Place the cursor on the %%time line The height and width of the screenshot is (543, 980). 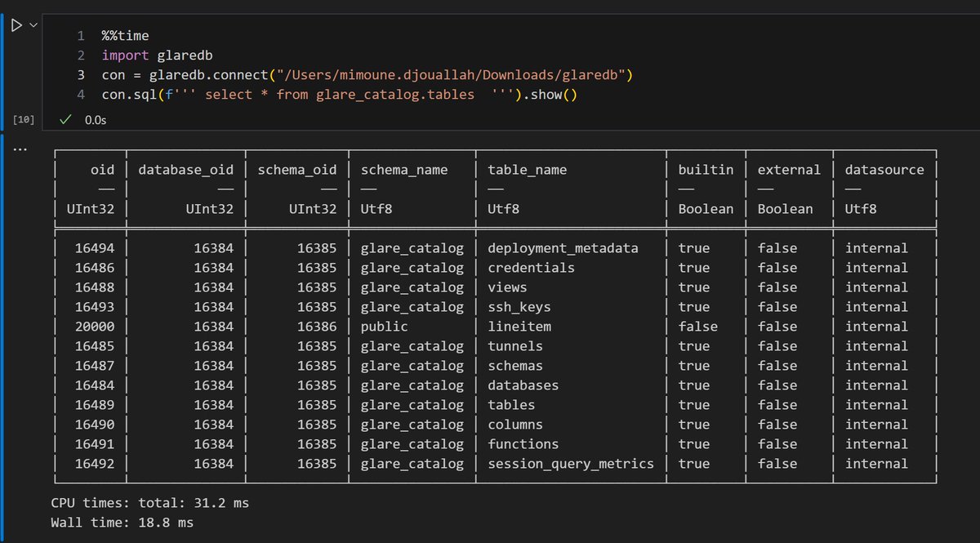[125, 36]
